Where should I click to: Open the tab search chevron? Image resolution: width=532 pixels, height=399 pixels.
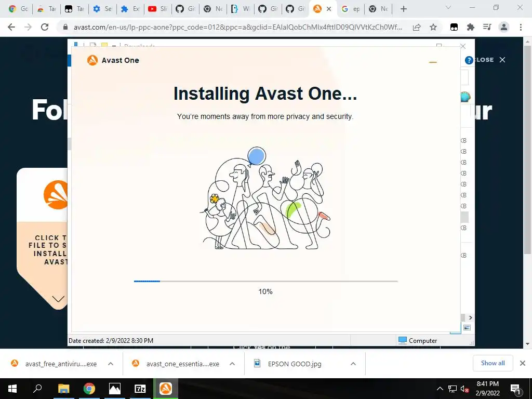pos(448,7)
